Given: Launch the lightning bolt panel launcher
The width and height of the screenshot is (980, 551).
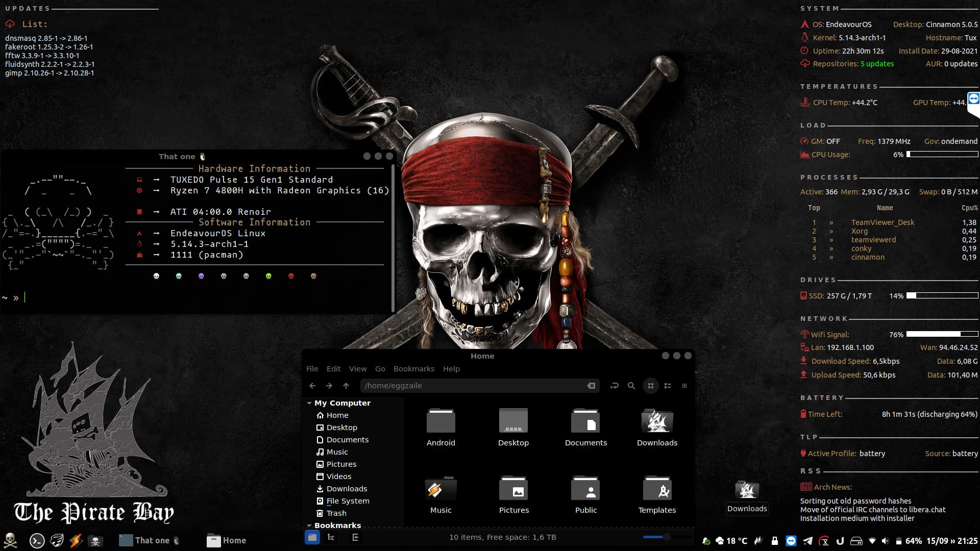Looking at the screenshot, I should (x=76, y=540).
